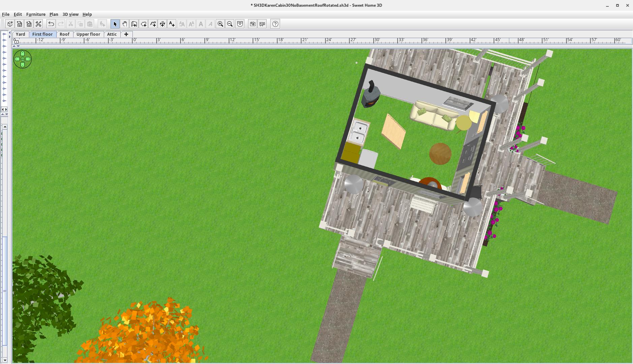Image resolution: width=633 pixels, height=364 pixels.
Task: Expand the horizontal scroll arrows in tree
Action: [x=4, y=109]
